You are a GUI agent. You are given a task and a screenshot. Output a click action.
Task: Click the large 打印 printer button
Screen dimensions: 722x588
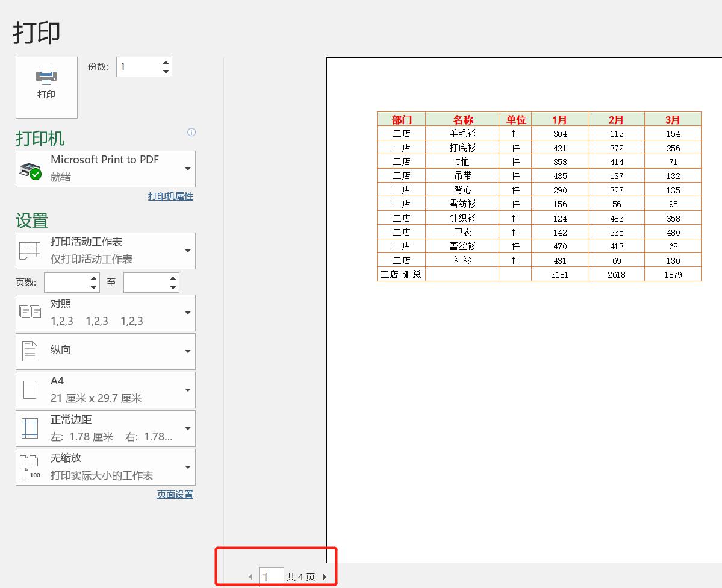point(46,87)
